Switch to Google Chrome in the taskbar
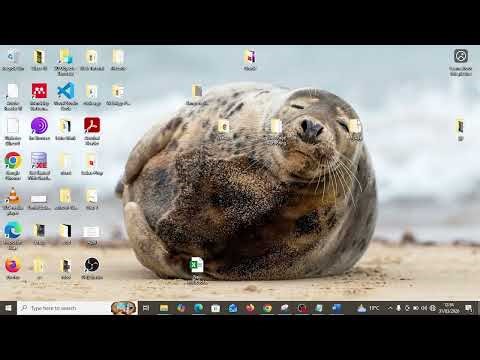The width and height of the screenshot is (480, 360). pyautogui.click(x=267, y=308)
